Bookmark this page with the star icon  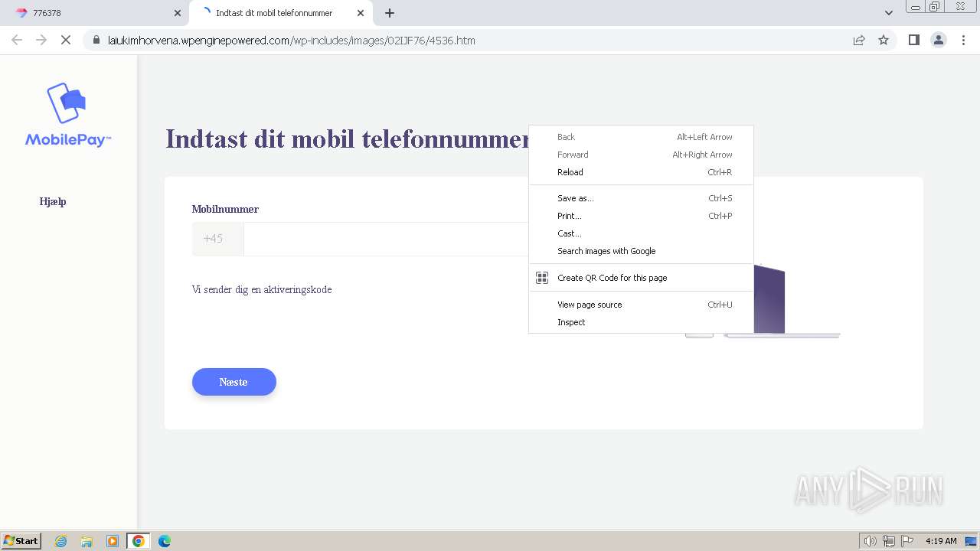point(884,40)
